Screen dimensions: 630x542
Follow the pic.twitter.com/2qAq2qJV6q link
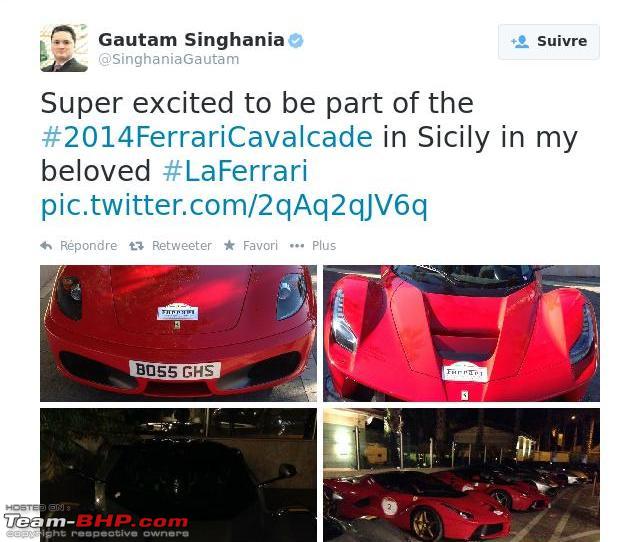[234, 206]
